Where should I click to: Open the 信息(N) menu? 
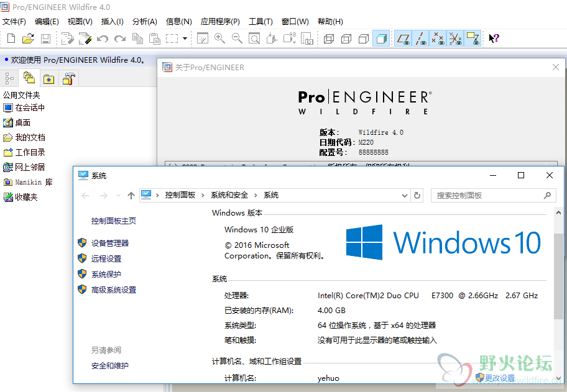pyautogui.click(x=178, y=22)
